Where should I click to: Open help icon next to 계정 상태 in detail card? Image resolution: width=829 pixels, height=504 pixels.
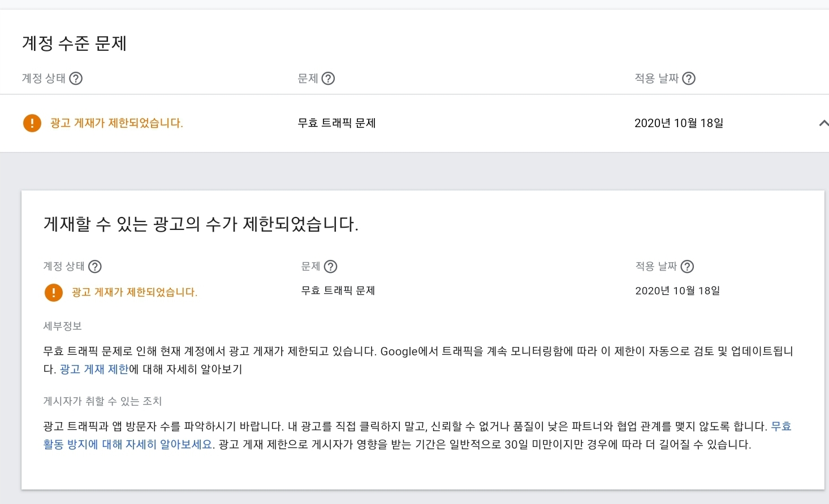95,267
